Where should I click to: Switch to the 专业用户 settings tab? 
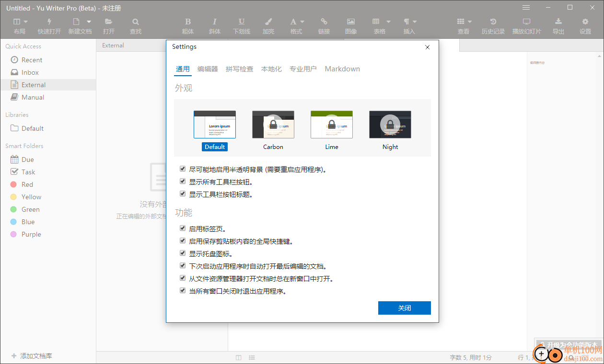(303, 69)
